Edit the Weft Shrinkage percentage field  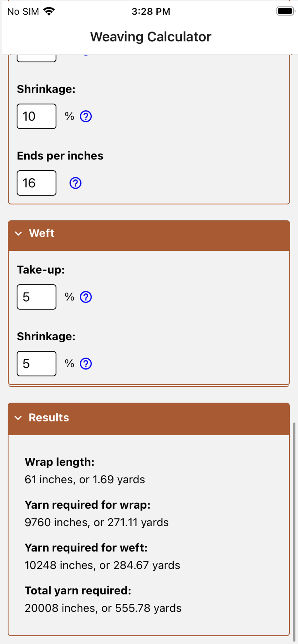[x=36, y=364]
